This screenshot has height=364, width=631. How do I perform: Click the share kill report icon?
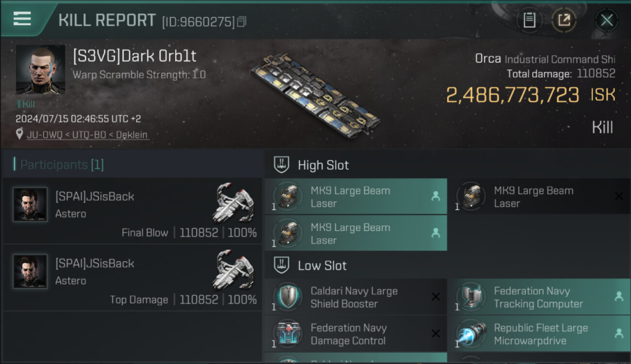point(564,20)
